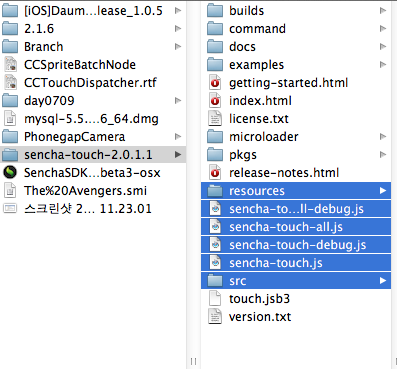Screen dimensions: 397x369
Task: Click the getting-started.html file icon
Action: click(x=215, y=83)
